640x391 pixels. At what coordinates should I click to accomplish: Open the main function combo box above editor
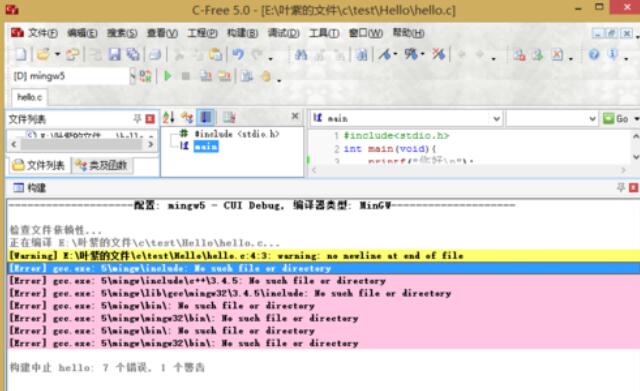coord(406,118)
